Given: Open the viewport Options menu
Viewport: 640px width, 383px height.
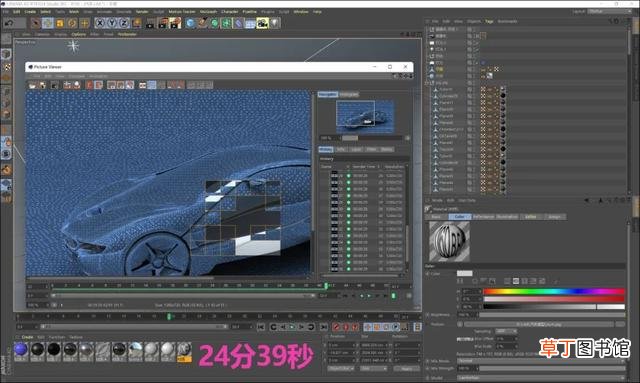Looking at the screenshot, I should (79, 35).
